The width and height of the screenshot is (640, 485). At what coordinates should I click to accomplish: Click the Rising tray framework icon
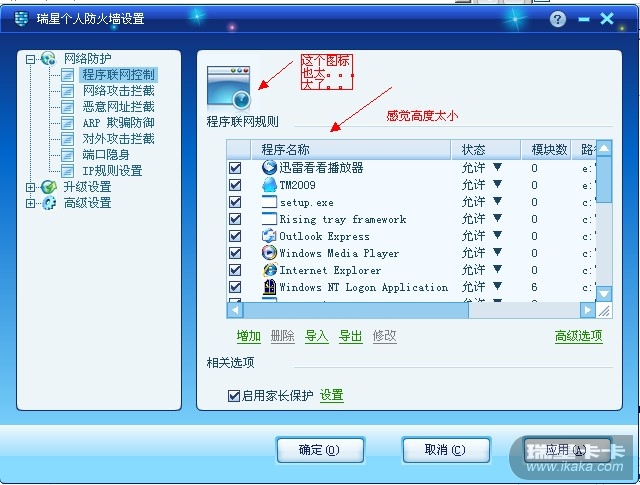(269, 218)
